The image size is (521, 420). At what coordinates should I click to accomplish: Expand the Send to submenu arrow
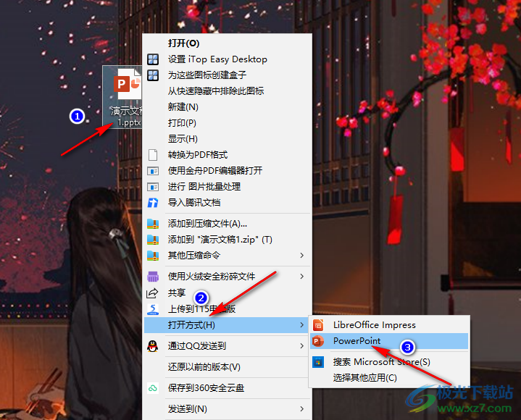coord(301,409)
